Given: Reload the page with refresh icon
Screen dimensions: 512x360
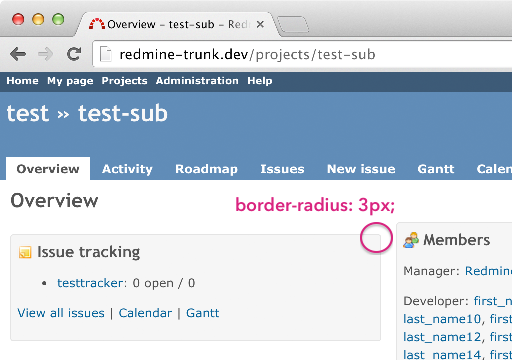Looking at the screenshot, I should 74,54.
